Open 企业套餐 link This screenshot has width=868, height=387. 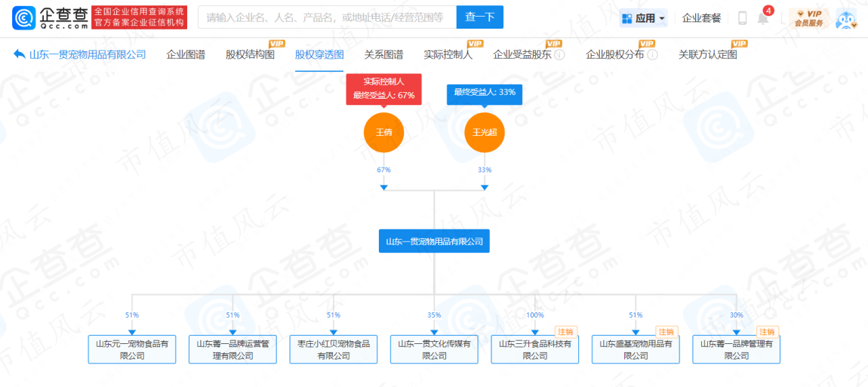tap(701, 18)
